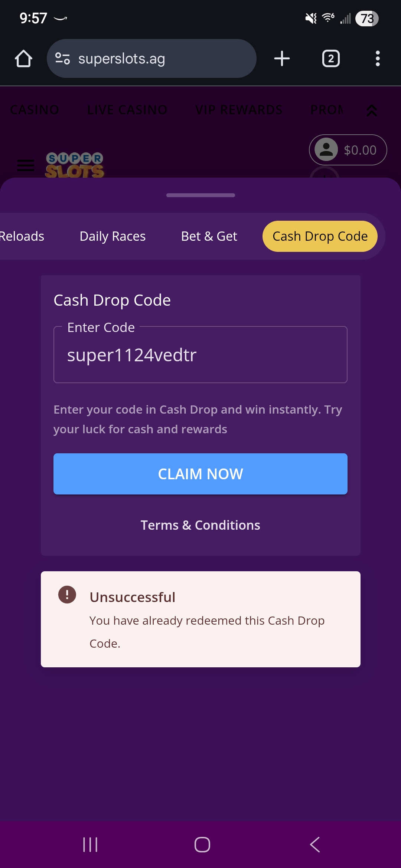Viewport: 401px width, 868px height.
Task: Open site settings icon in address bar
Action: coord(62,59)
